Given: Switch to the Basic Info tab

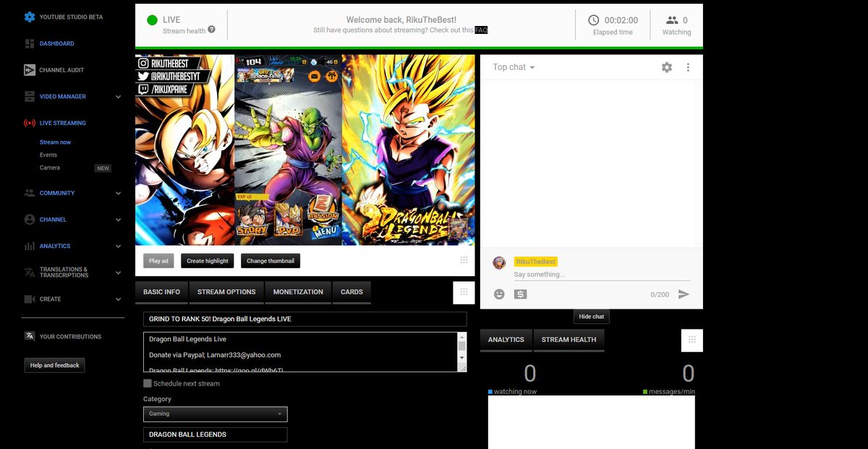Looking at the screenshot, I should tap(162, 292).
